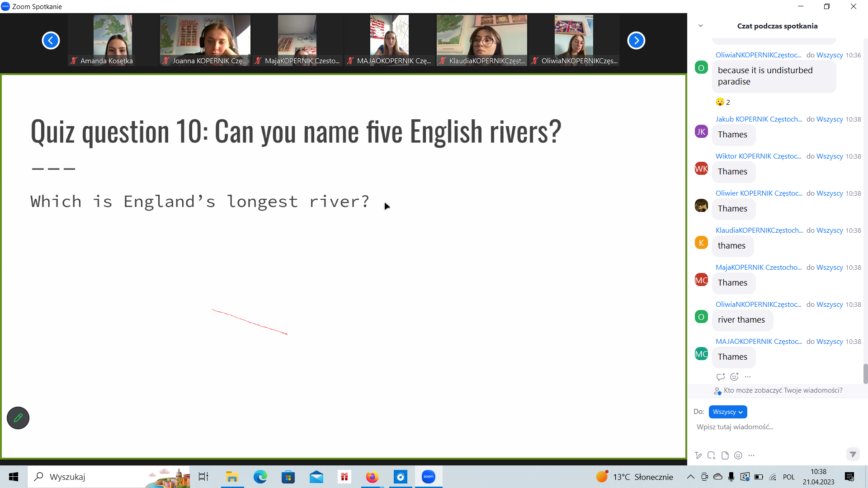Show hidden system tray icons
Screen dimensions: 868x488
pyautogui.click(x=691, y=477)
